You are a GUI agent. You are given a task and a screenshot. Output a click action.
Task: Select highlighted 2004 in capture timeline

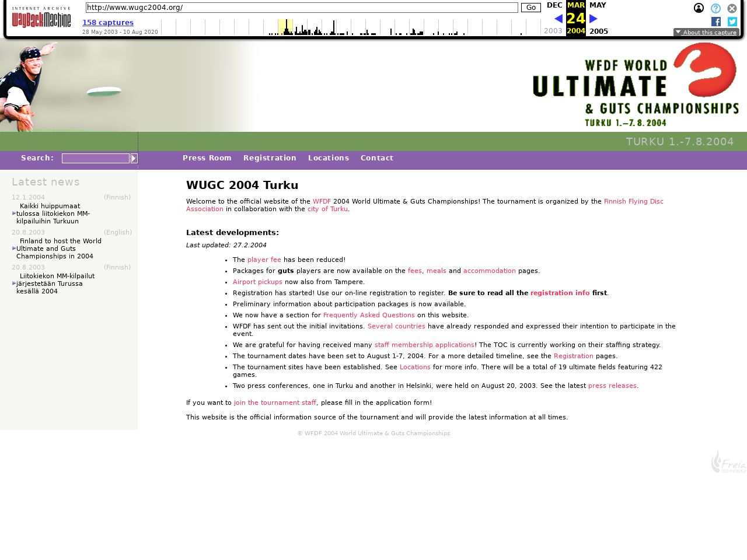coord(285,27)
